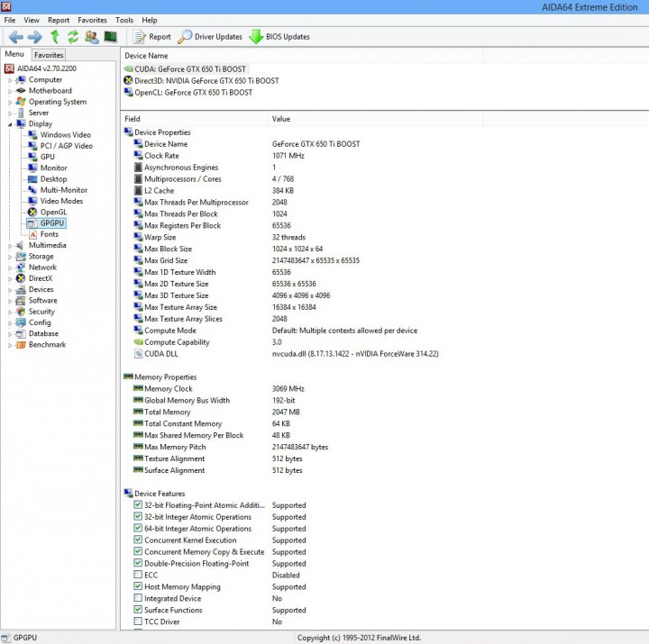649x644 pixels.
Task: Select Direct3D: NVIDIA GeForce GTX 650 Ti BOOST
Action: pos(202,81)
